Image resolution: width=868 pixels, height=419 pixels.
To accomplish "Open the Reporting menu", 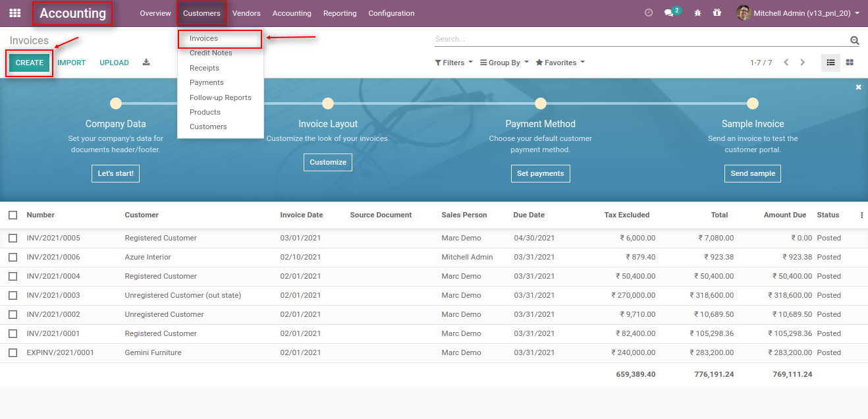I will pos(340,13).
